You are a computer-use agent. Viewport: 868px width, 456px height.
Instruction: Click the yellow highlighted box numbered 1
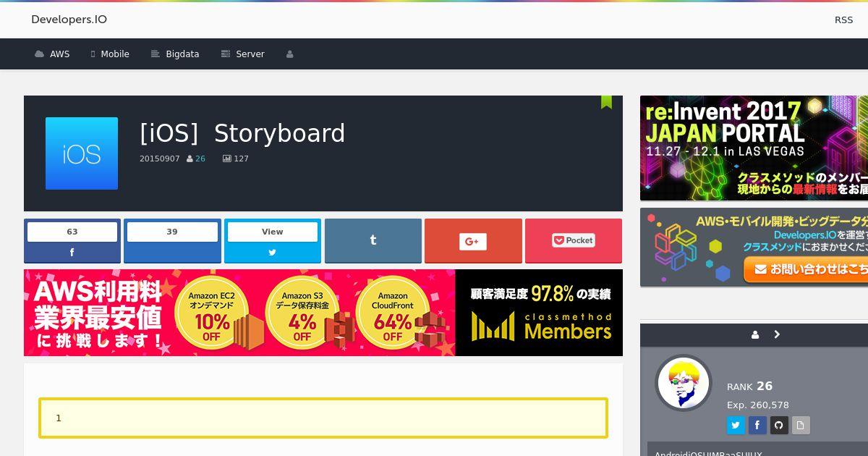(323, 418)
